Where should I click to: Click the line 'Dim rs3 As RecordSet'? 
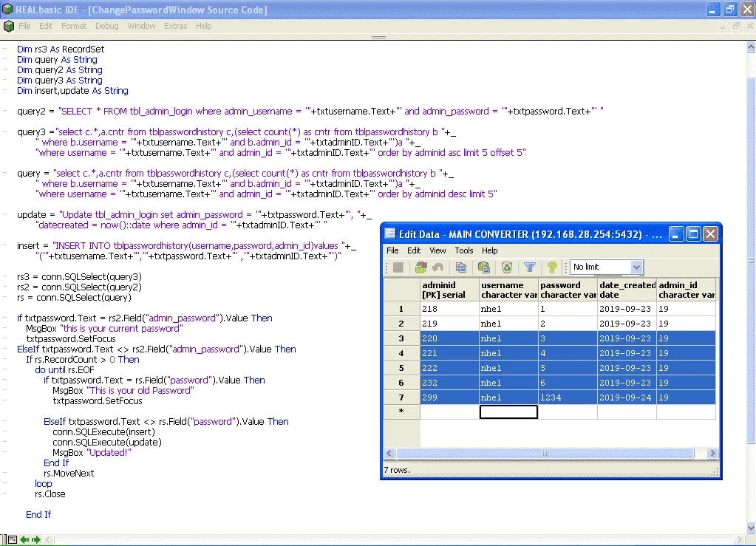[61, 50]
